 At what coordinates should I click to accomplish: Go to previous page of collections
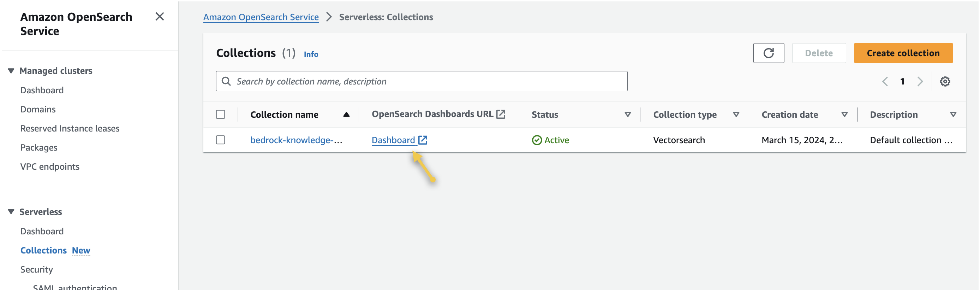885,81
